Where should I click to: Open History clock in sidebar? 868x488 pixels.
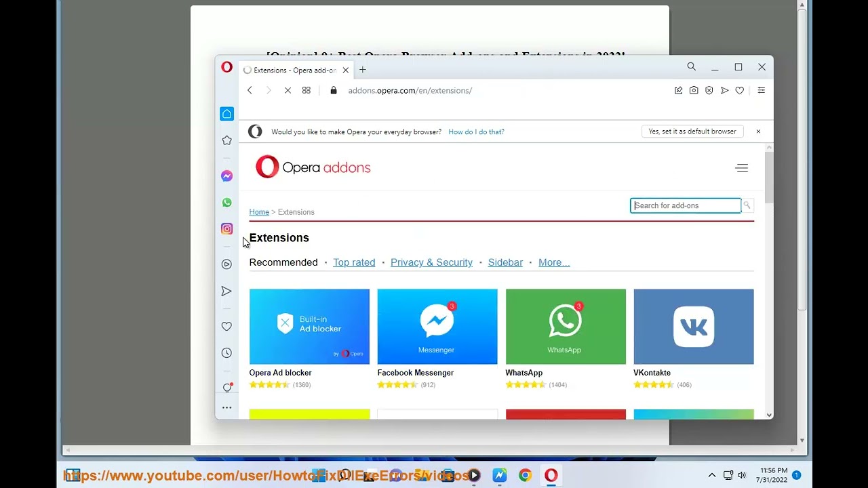pyautogui.click(x=226, y=353)
